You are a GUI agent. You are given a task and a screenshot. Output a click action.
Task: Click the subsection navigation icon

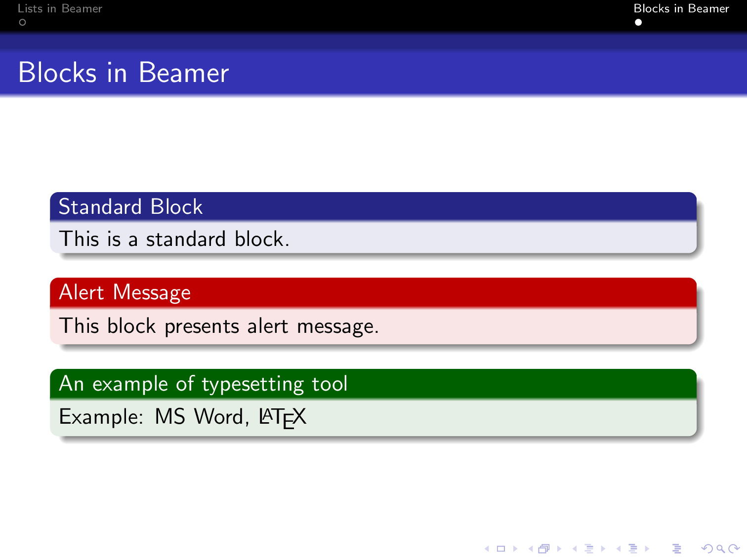[590, 548]
